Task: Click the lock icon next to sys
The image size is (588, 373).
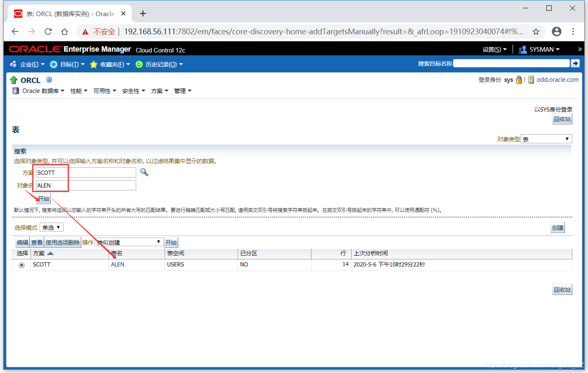Action: coord(519,80)
